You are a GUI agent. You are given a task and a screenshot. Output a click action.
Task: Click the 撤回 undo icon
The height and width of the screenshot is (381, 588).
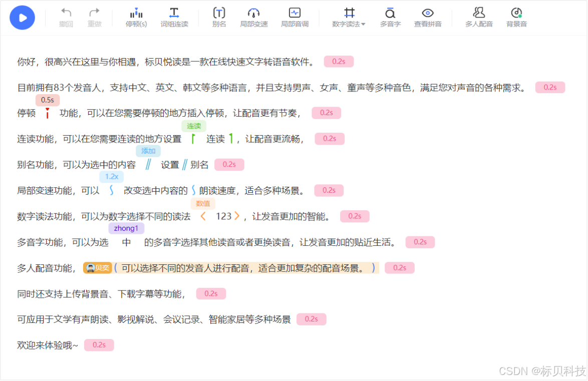pyautogui.click(x=66, y=18)
